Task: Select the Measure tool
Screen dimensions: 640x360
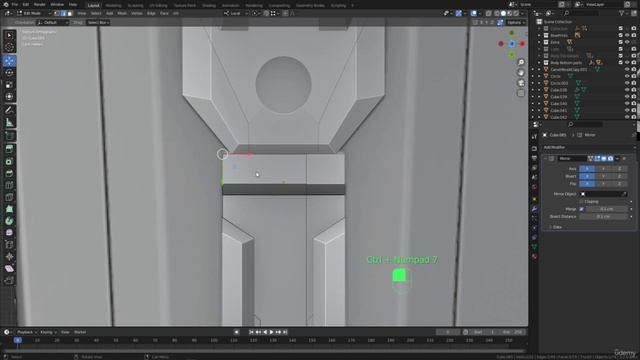Action: pyautogui.click(x=9, y=122)
